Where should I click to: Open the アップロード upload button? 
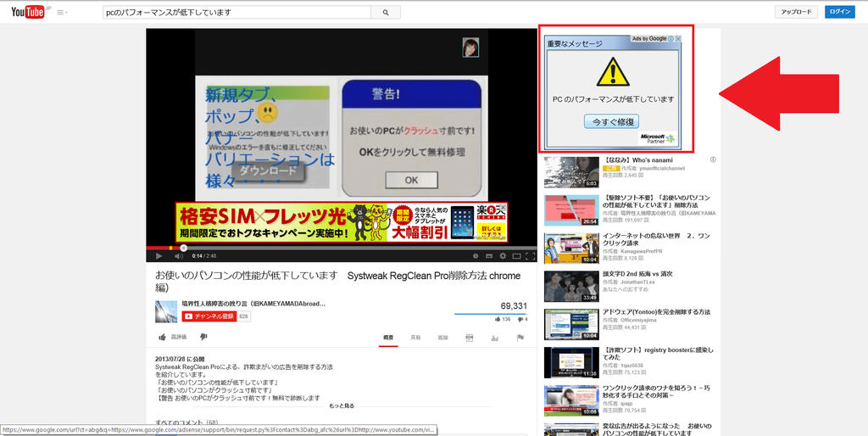pyautogui.click(x=796, y=12)
